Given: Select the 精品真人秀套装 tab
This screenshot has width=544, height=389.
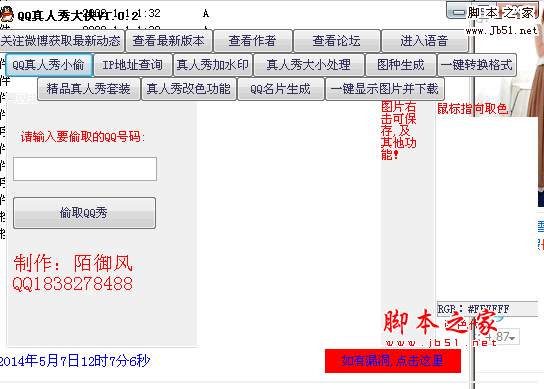Looking at the screenshot, I should (89, 89).
